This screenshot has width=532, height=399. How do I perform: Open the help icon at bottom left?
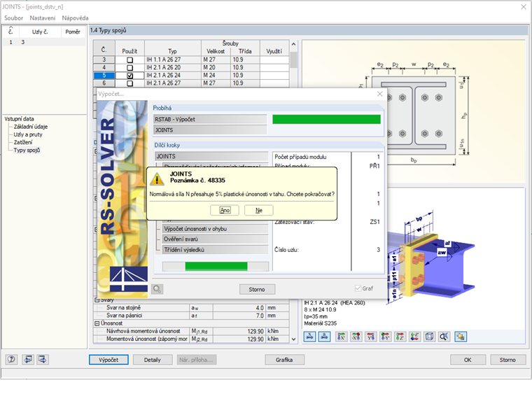[11, 359]
